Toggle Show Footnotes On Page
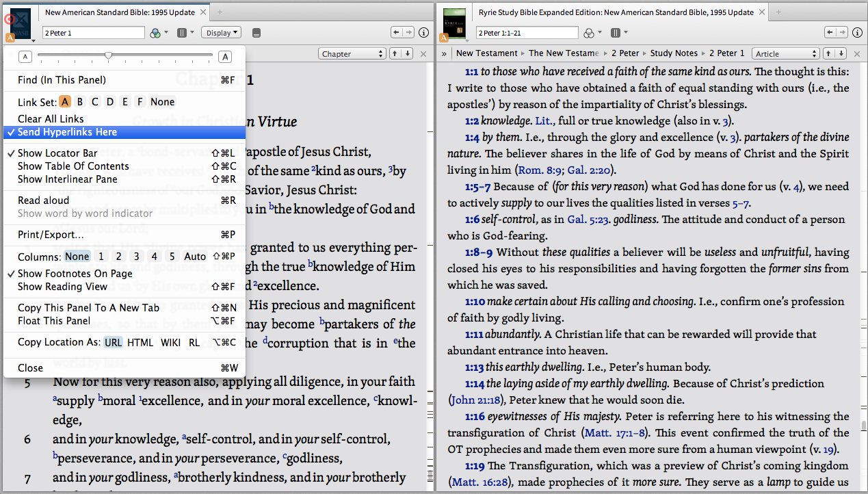 tap(124, 274)
